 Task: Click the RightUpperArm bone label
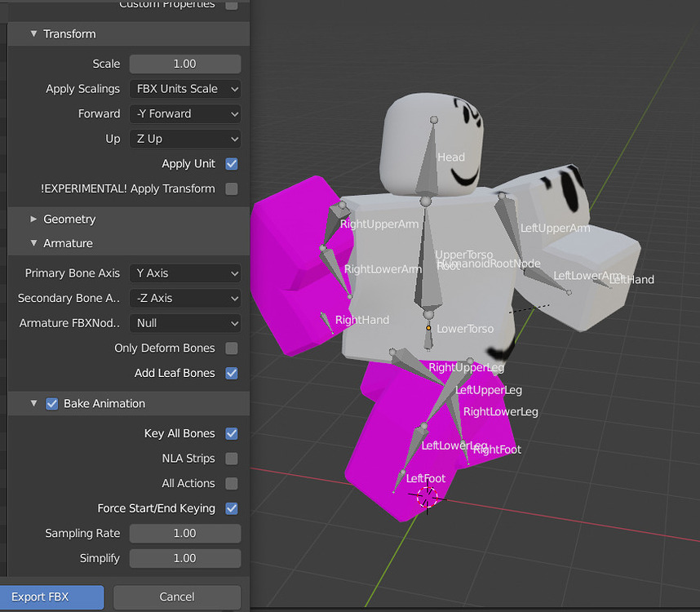[379, 224]
